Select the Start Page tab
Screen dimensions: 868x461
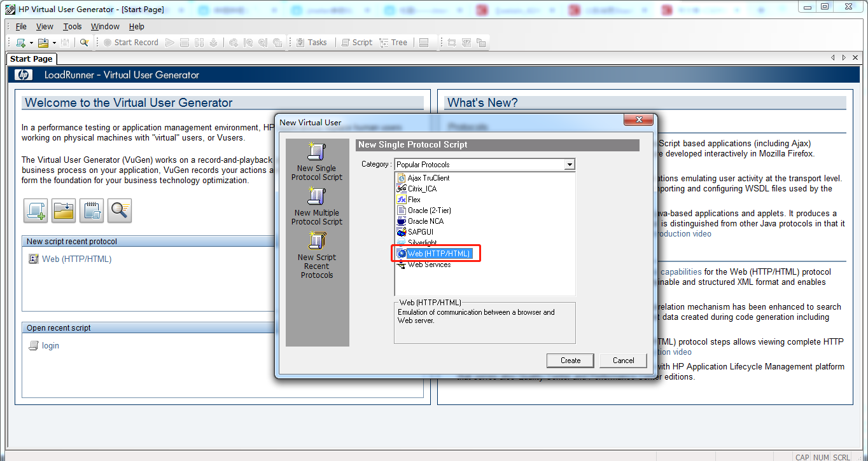(31, 58)
